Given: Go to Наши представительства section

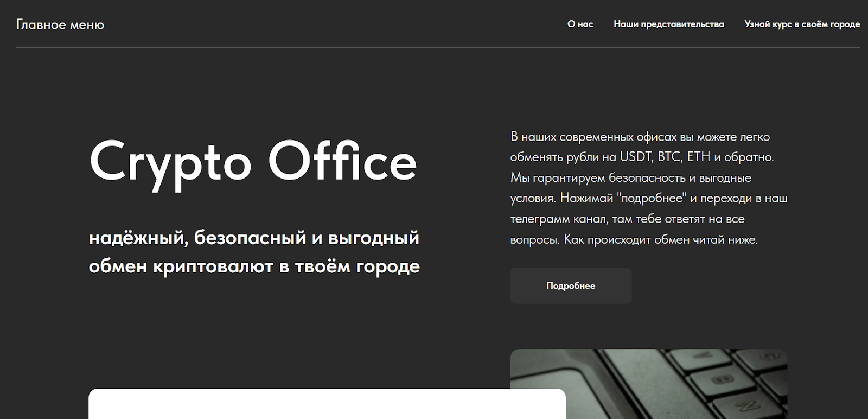Looking at the screenshot, I should click(x=668, y=24).
